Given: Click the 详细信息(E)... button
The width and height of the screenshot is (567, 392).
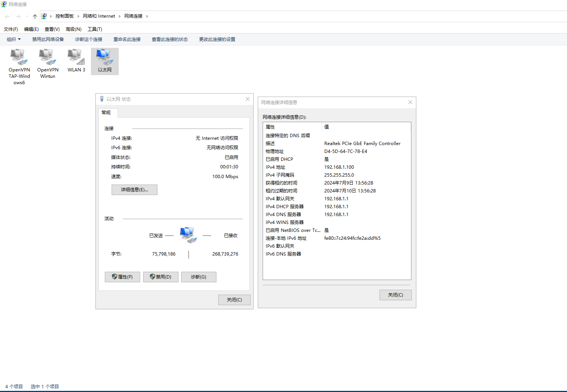Looking at the screenshot, I should coord(134,190).
